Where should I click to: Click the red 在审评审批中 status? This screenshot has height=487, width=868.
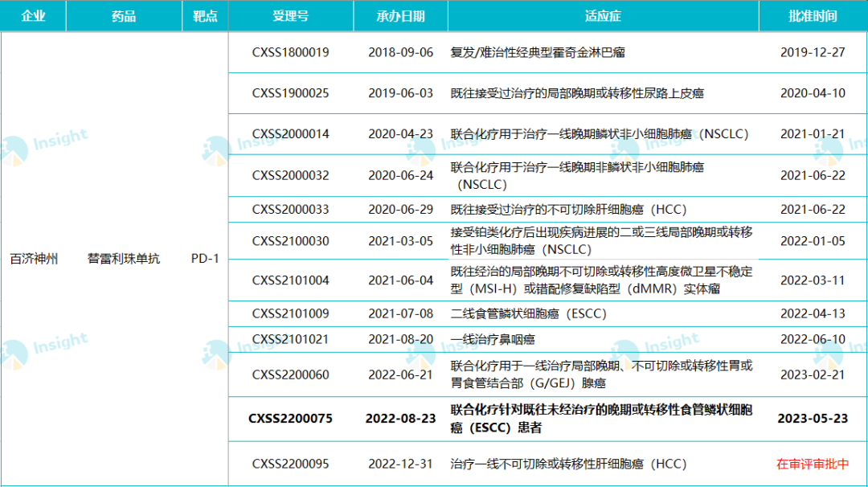point(813,464)
